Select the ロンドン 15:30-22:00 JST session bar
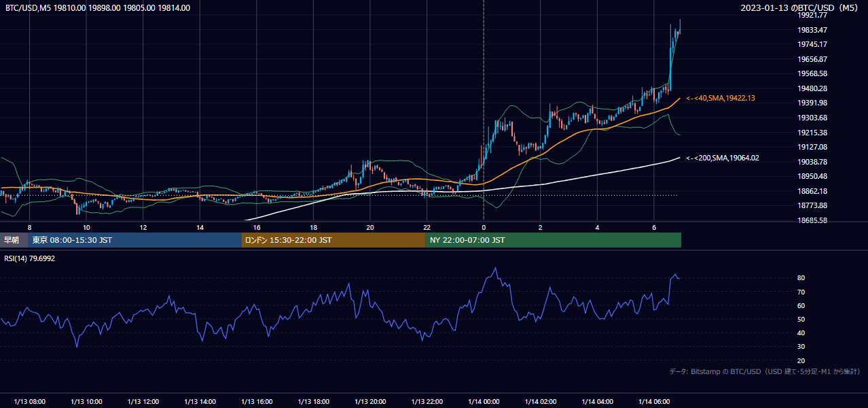Image resolution: width=868 pixels, height=408 pixels. pyautogui.click(x=333, y=240)
